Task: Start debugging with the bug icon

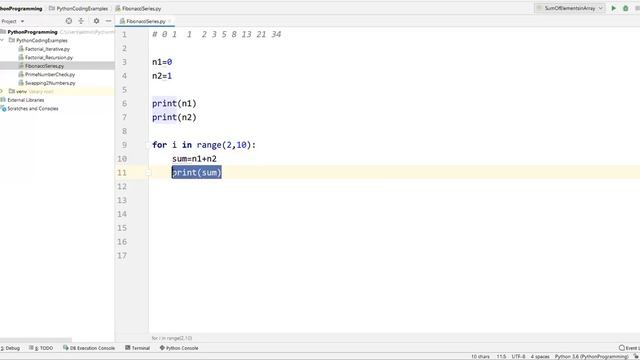Action: point(626,8)
